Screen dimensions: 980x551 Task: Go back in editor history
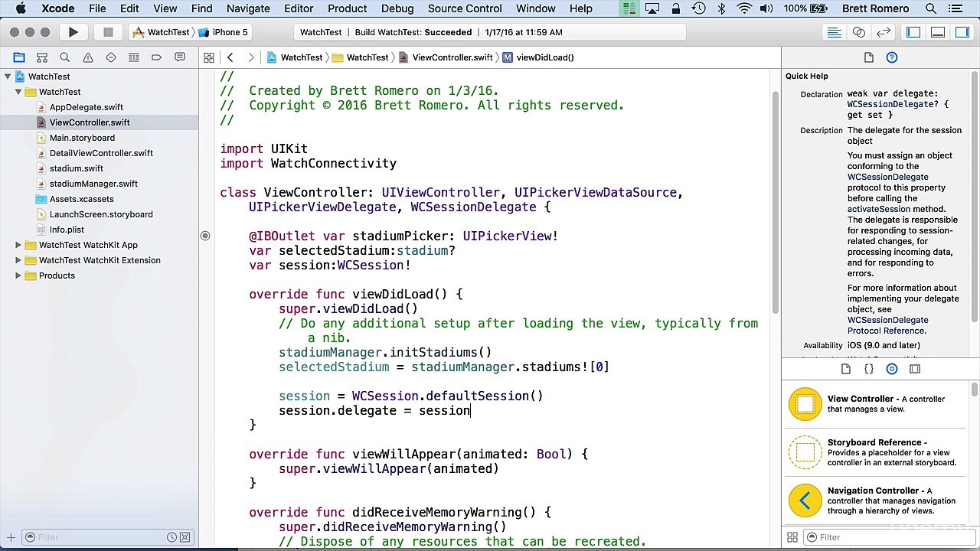pyautogui.click(x=230, y=57)
